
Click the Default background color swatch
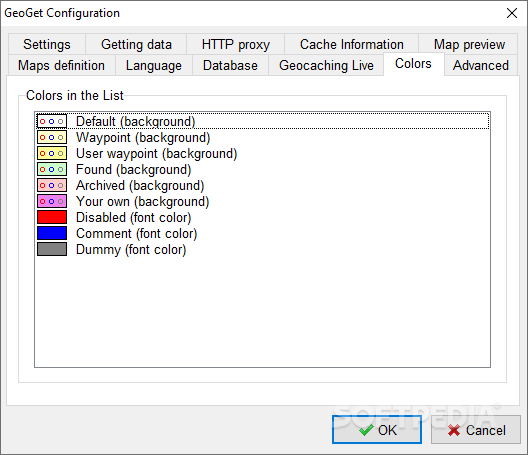pos(52,122)
